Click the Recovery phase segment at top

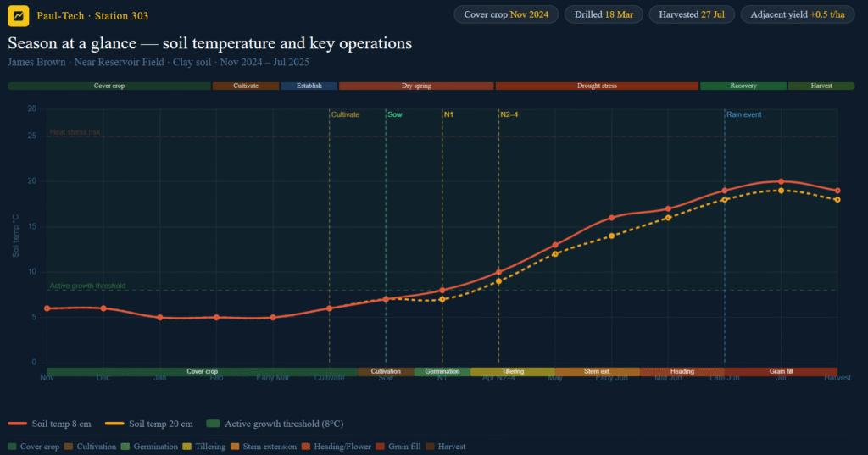click(743, 86)
